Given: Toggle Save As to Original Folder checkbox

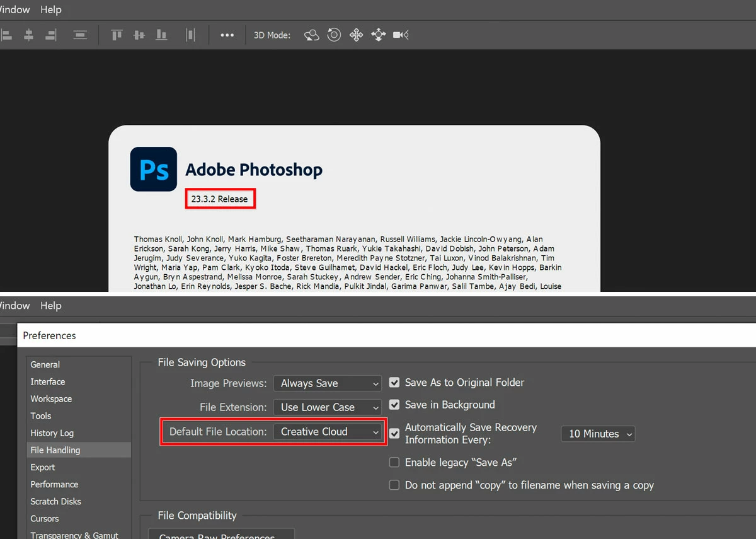Looking at the screenshot, I should pos(394,382).
